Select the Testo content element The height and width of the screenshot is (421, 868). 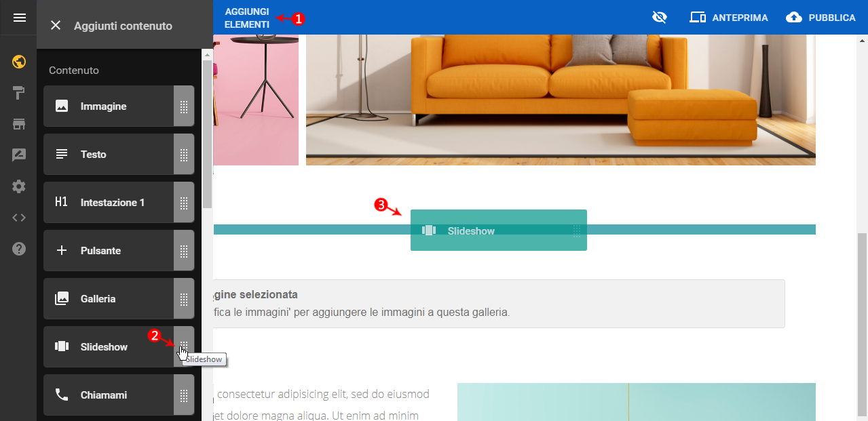(x=109, y=155)
